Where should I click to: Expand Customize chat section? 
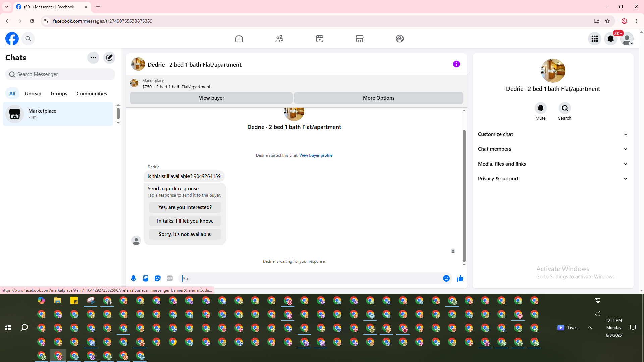(553, 134)
